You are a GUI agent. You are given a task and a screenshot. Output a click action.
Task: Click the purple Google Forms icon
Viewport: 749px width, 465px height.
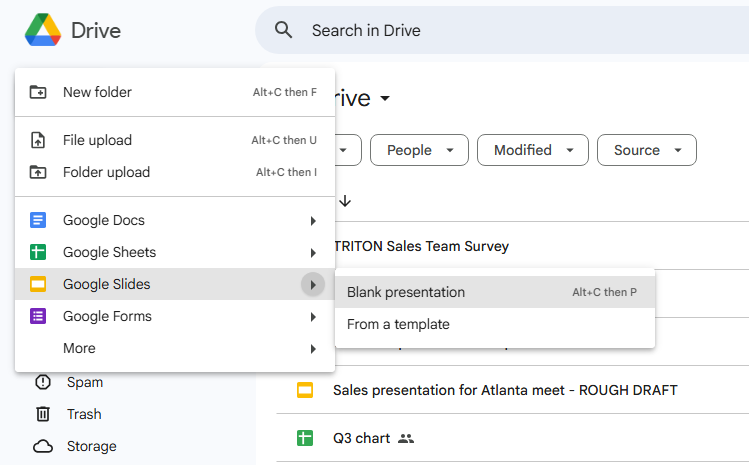click(x=38, y=316)
